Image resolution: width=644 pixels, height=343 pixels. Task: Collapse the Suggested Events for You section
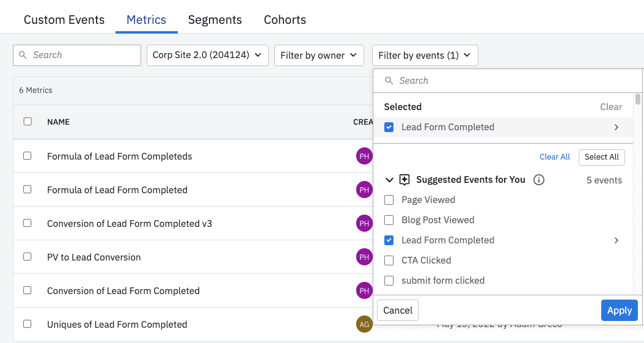[x=389, y=180]
